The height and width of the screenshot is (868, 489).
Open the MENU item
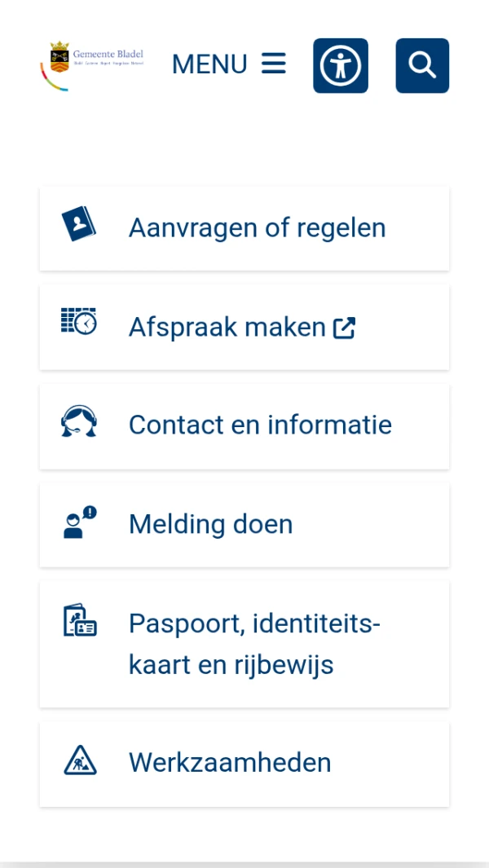[209, 64]
